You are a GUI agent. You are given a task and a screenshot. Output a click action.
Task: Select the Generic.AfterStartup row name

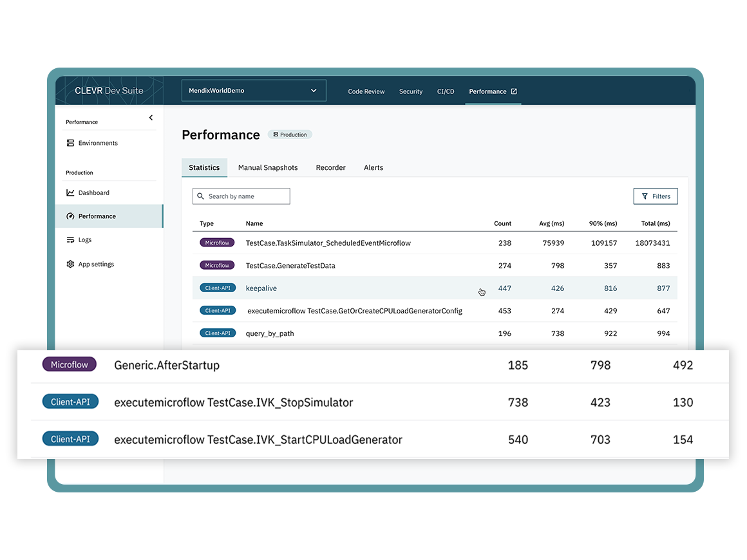pyautogui.click(x=167, y=365)
